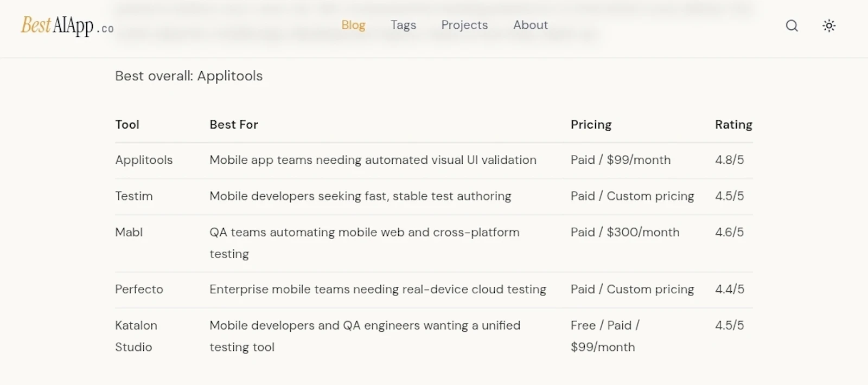Click 'QA teams automating mobile web' description
The height and width of the screenshot is (385, 868).
365,243
